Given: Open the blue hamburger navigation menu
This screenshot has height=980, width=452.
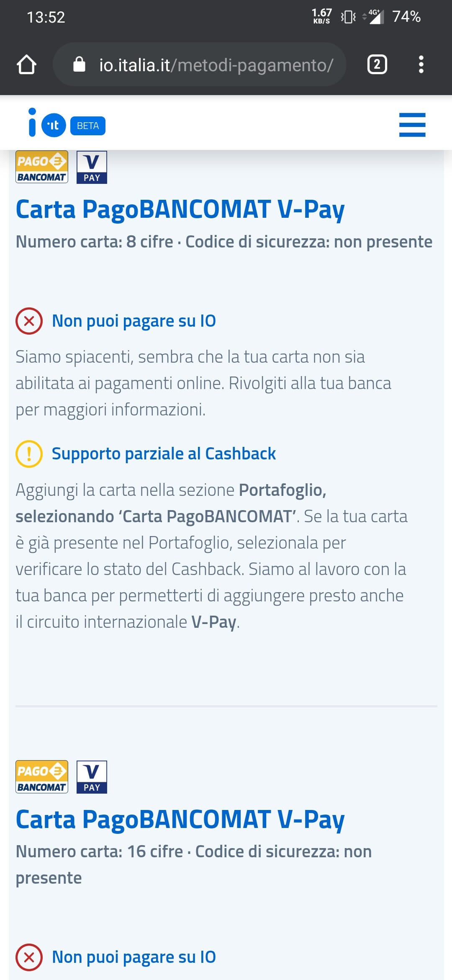Looking at the screenshot, I should point(412,125).
